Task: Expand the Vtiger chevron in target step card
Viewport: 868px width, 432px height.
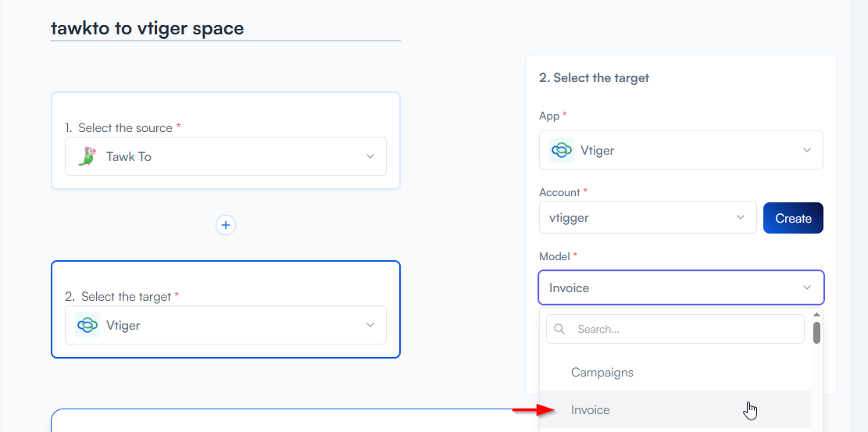Action: [x=370, y=325]
